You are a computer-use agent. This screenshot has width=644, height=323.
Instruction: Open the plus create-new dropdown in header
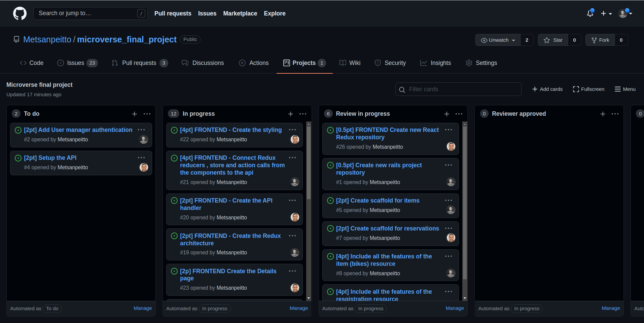pos(606,13)
